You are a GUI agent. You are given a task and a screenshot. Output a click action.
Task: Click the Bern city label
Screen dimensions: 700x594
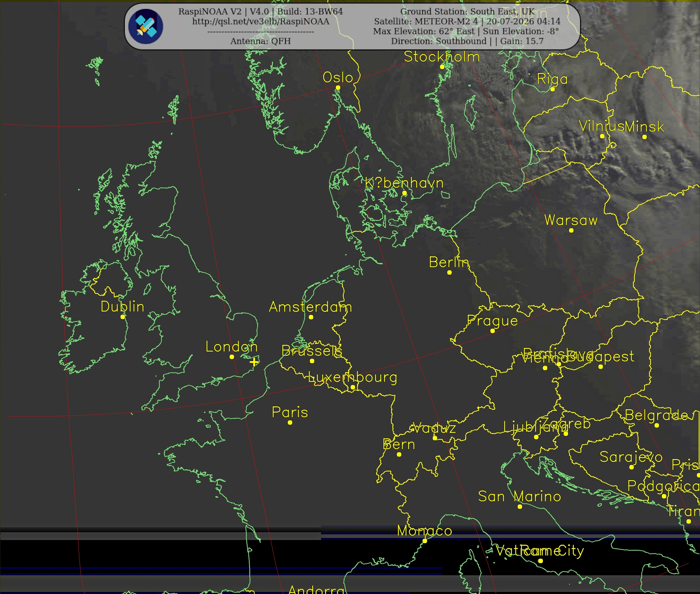click(398, 444)
